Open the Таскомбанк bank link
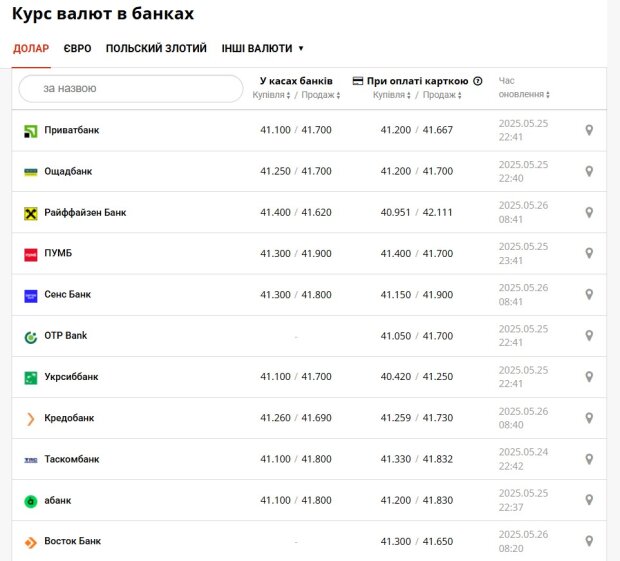This screenshot has height=561, width=620. tap(72, 459)
